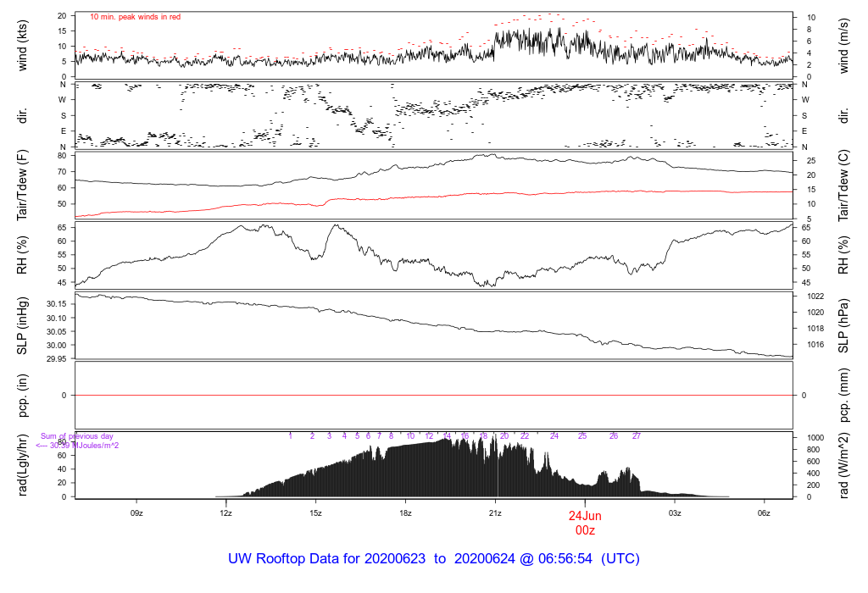Screen dimensions: 868x593
Task: Click the purple hour number 10
Action: pos(410,436)
